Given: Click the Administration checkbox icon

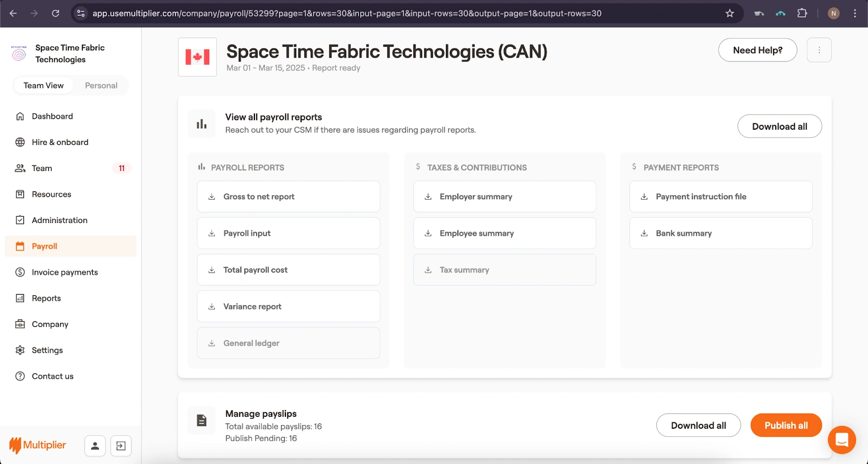Looking at the screenshot, I should click(x=20, y=220).
